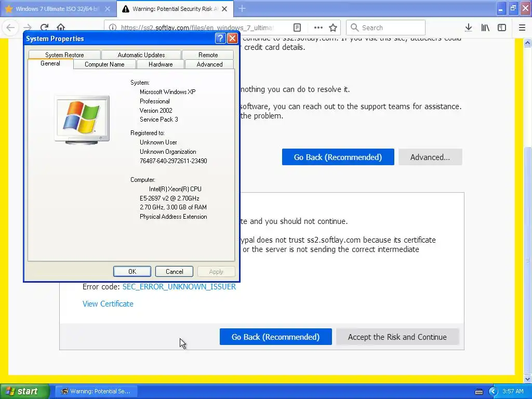
Task: Close the System Properties dialog
Action: pos(232,38)
